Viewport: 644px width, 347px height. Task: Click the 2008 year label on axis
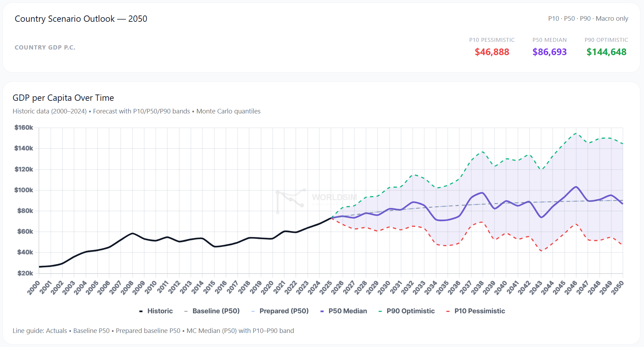pyautogui.click(x=127, y=288)
